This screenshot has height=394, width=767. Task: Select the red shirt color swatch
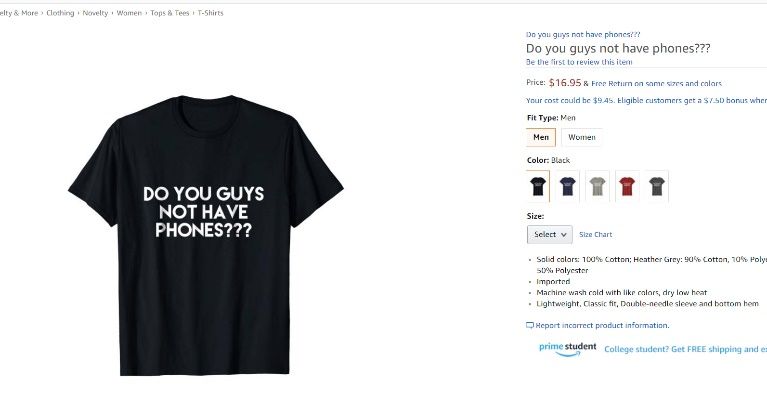627,186
